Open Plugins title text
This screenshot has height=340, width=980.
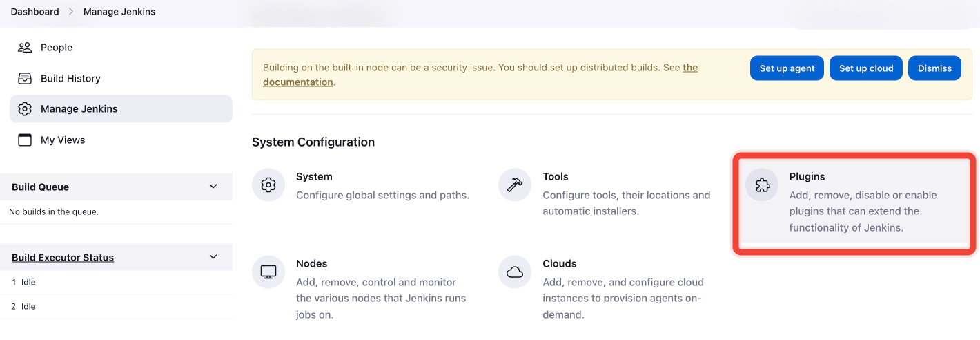pyautogui.click(x=807, y=177)
